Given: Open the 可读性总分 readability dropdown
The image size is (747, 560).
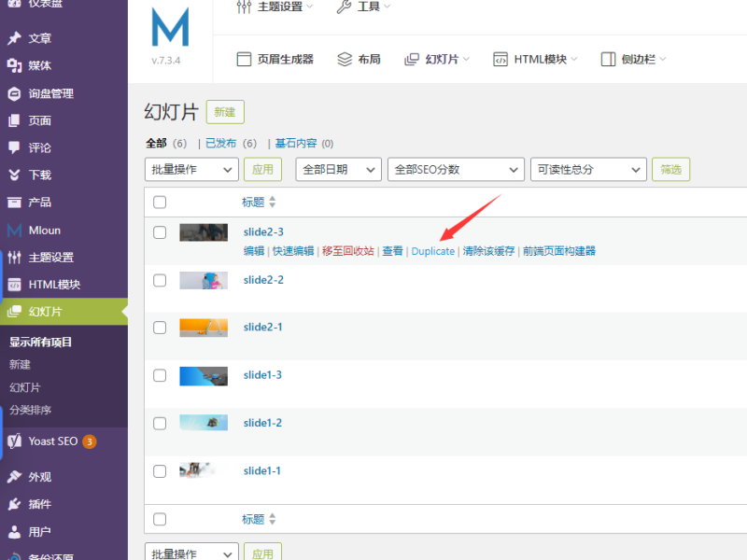Looking at the screenshot, I should point(588,170).
